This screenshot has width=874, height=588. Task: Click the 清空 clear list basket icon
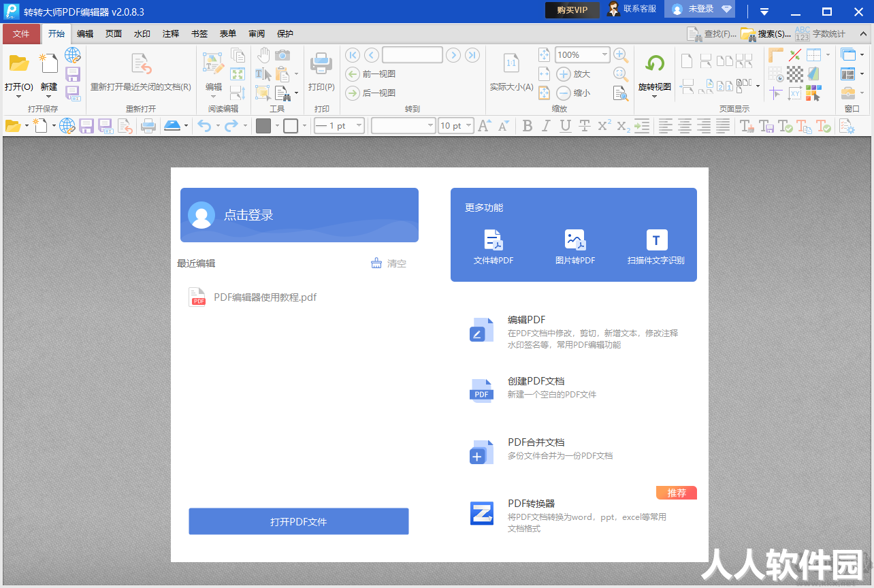pyautogui.click(x=376, y=263)
